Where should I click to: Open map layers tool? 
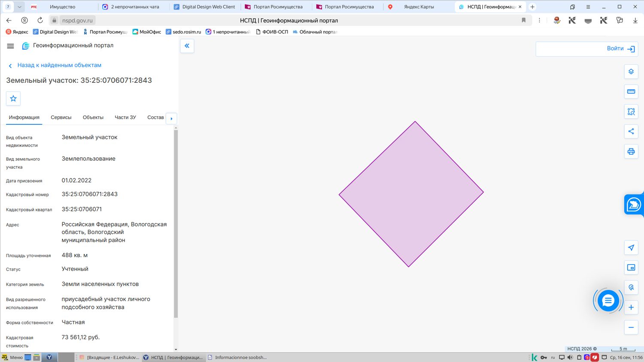click(x=631, y=72)
